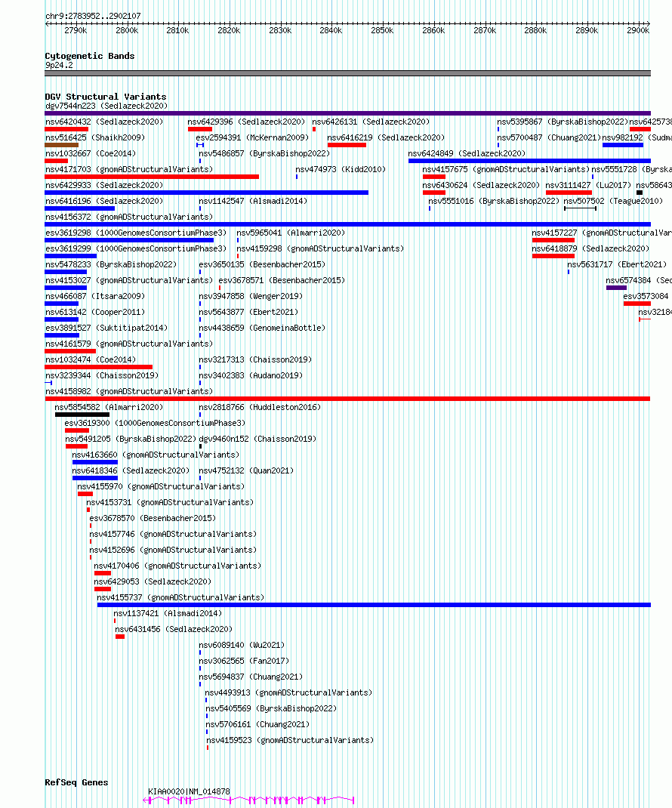672x808 pixels.
Task: Open nsv4155737 (gnomADStructuralVariants) variant
Action: [180, 598]
